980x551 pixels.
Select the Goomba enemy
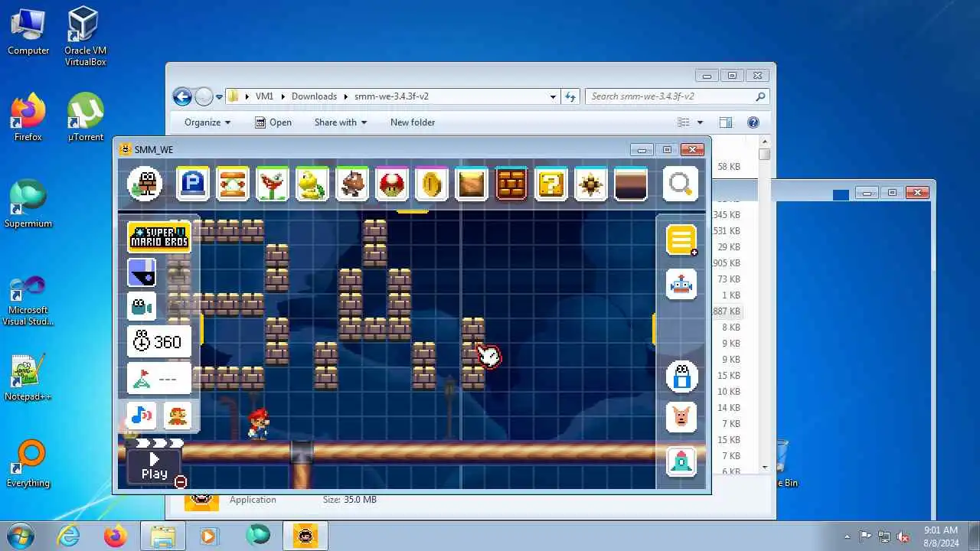352,184
